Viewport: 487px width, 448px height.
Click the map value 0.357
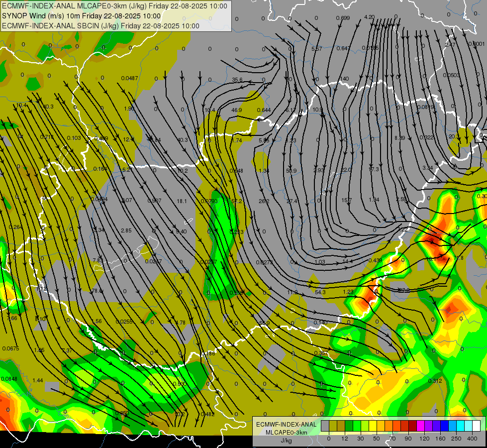pyautogui.click(x=321, y=353)
